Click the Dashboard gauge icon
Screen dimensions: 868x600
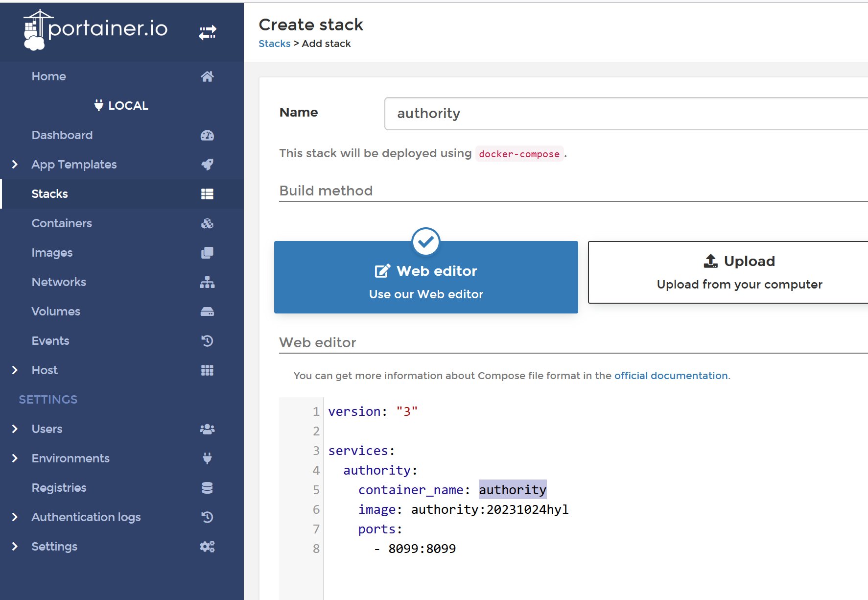click(207, 135)
